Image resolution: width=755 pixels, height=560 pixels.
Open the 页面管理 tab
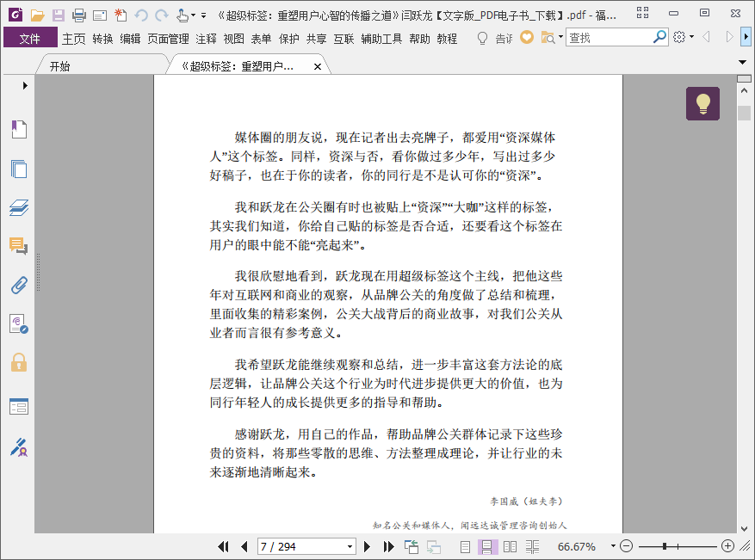168,39
